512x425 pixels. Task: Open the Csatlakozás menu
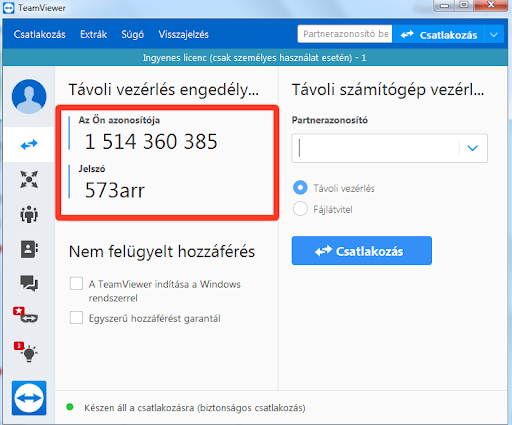(x=40, y=34)
